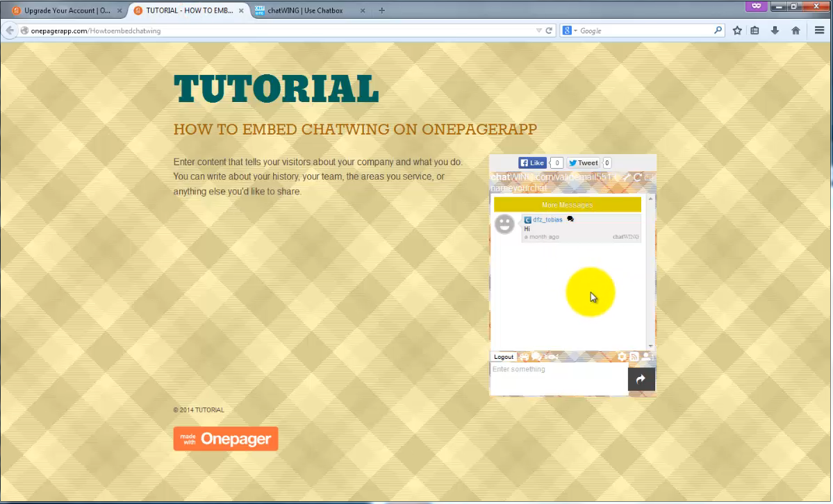
Task: Click the Enter something message field
Action: 559,378
